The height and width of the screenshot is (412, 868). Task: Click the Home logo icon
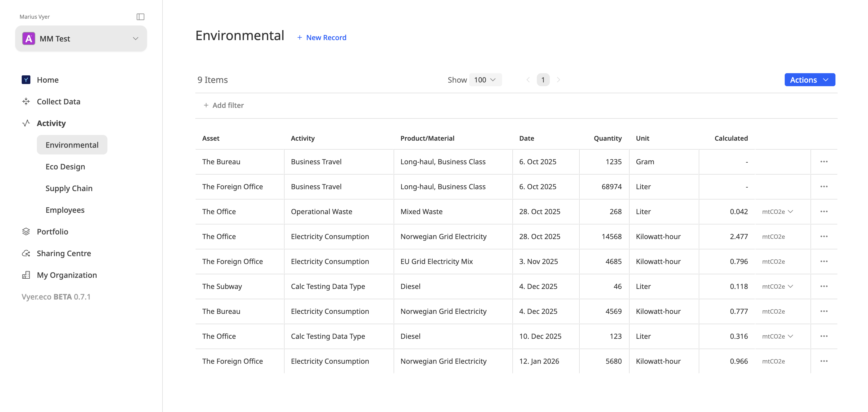tap(26, 80)
